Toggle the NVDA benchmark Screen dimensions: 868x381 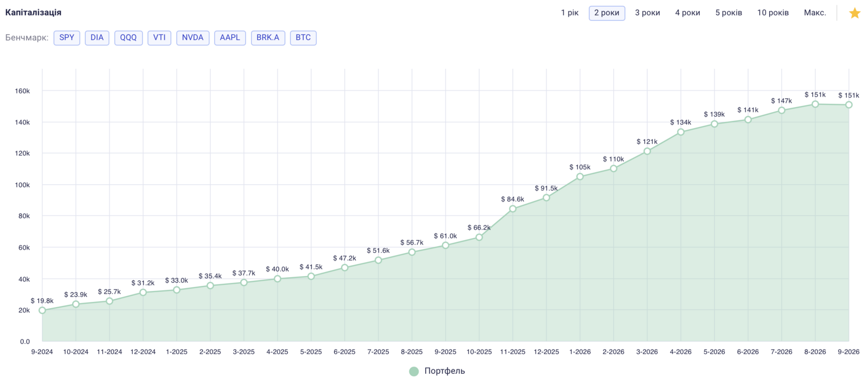pyautogui.click(x=193, y=38)
